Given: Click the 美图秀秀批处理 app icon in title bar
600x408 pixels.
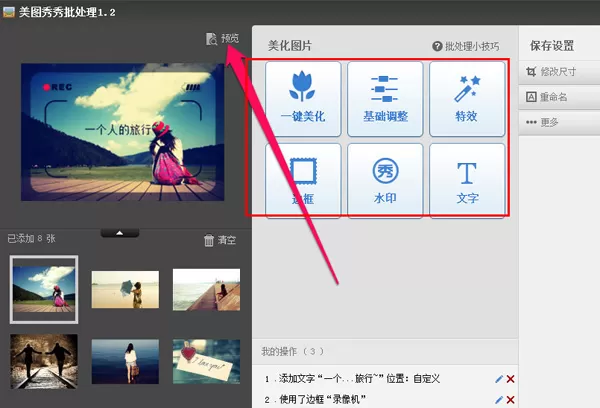Looking at the screenshot, I should [8, 12].
